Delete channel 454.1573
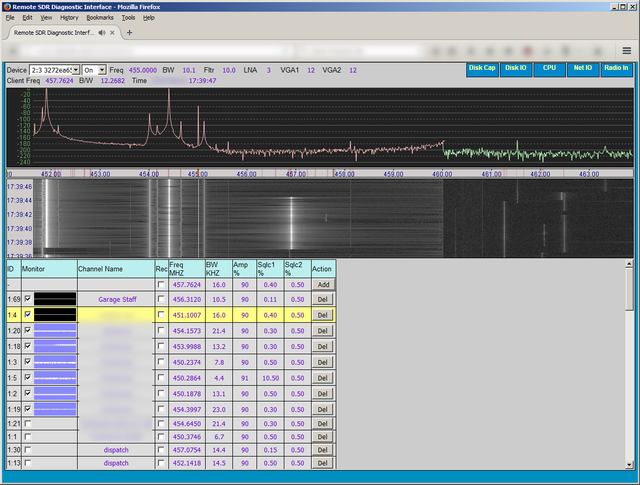 pos(322,331)
